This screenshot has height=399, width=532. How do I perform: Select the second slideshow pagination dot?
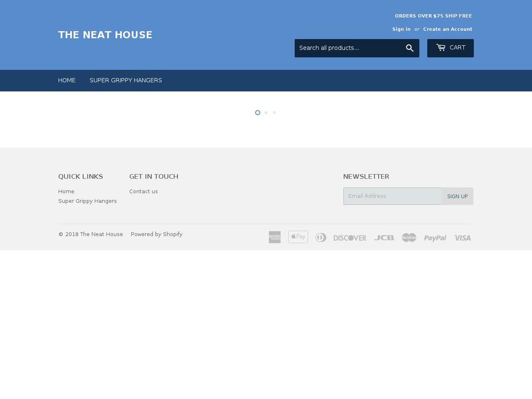(266, 112)
